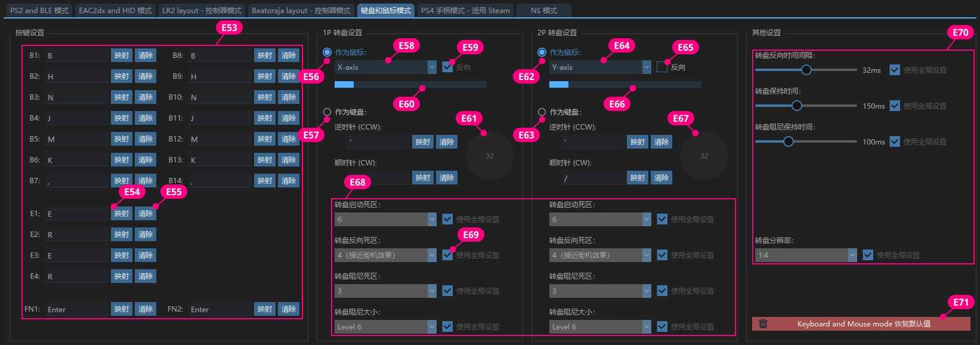Click the 1P turntable round dial showing 32

pos(489,156)
